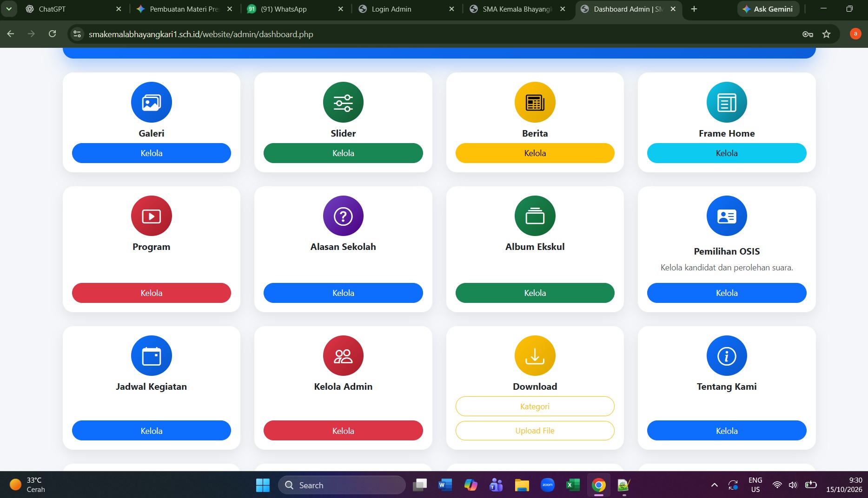This screenshot has height=498, width=868.
Task: Manage Slider with green Kelola button
Action: pyautogui.click(x=343, y=153)
